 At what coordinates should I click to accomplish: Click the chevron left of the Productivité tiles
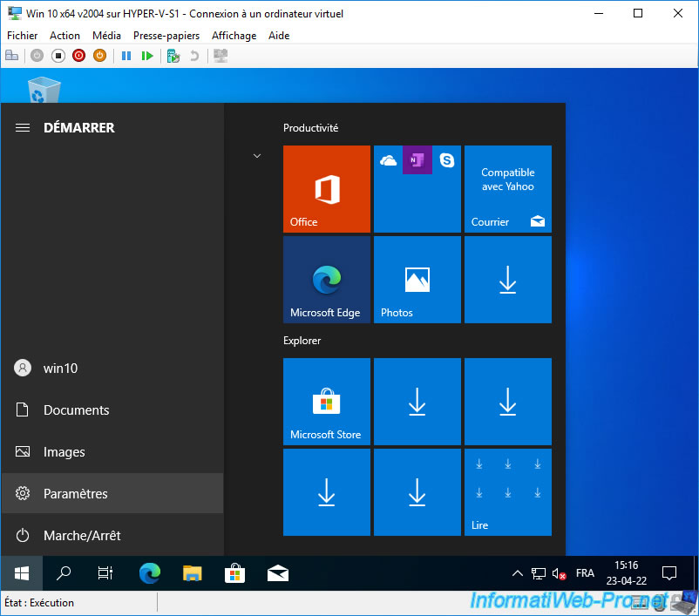[x=257, y=156]
